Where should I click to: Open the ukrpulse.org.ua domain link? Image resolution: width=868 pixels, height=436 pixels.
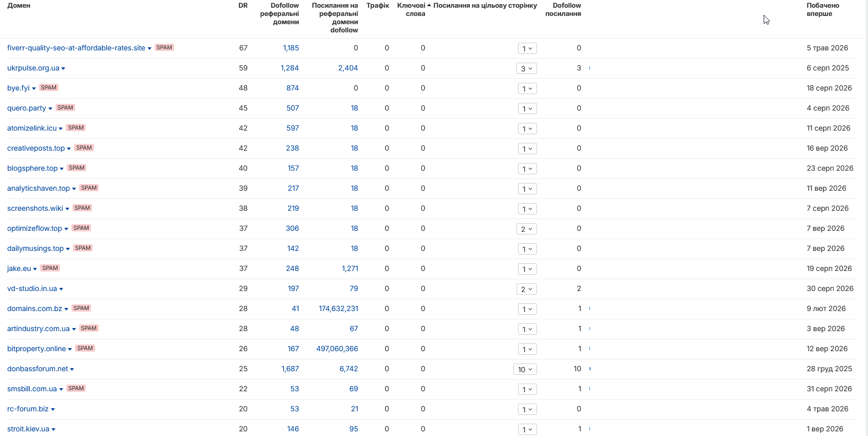tap(33, 68)
